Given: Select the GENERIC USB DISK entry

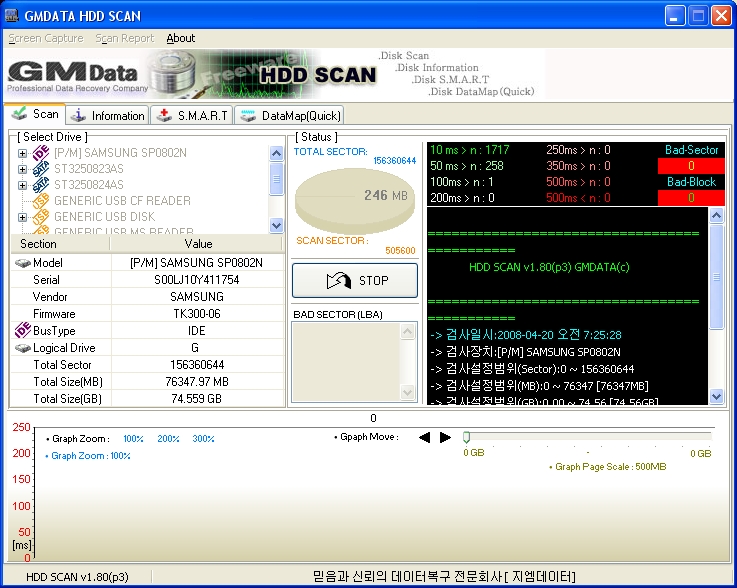Looking at the screenshot, I should click(x=104, y=217).
